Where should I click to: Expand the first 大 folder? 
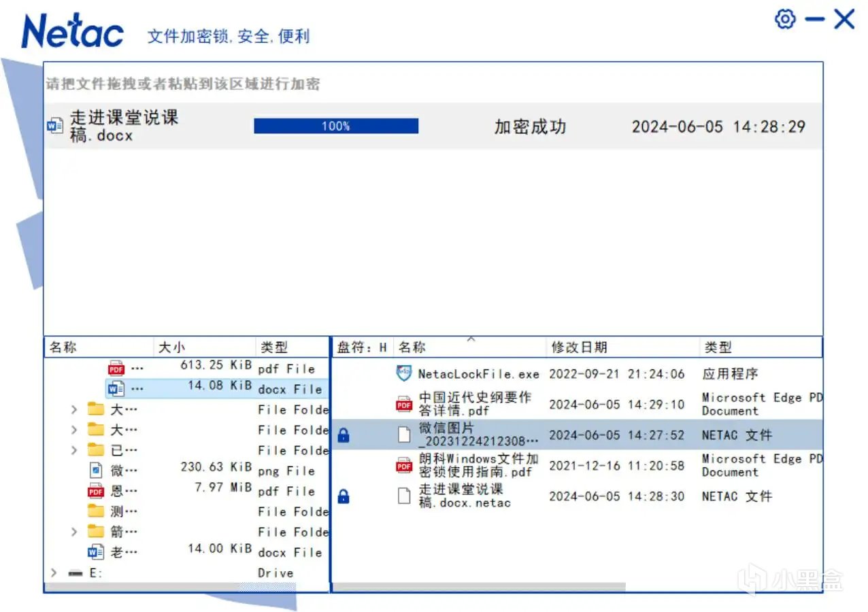74,409
